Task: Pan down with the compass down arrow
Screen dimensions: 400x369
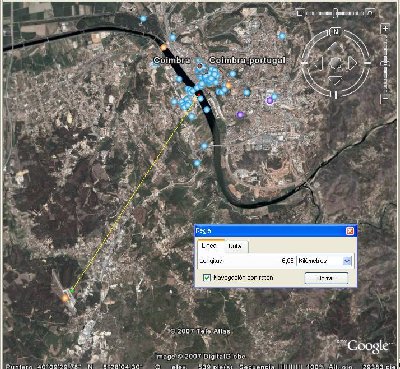Action: point(336,80)
